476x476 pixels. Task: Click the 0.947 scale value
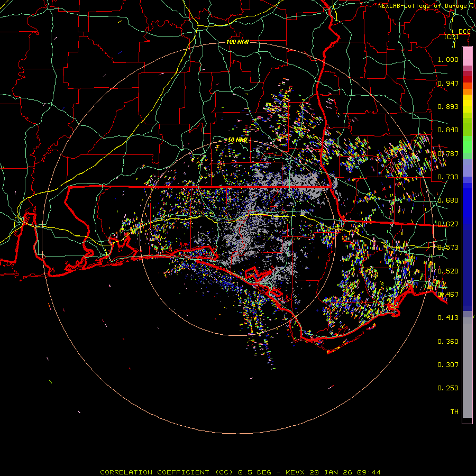point(448,83)
